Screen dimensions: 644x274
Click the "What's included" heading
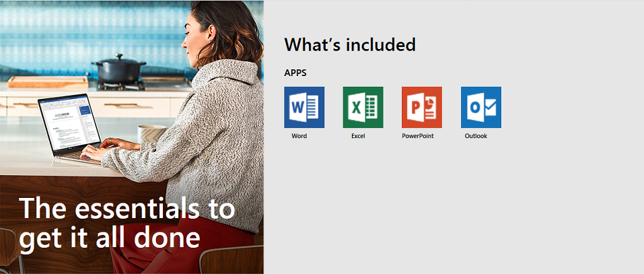tap(350, 44)
